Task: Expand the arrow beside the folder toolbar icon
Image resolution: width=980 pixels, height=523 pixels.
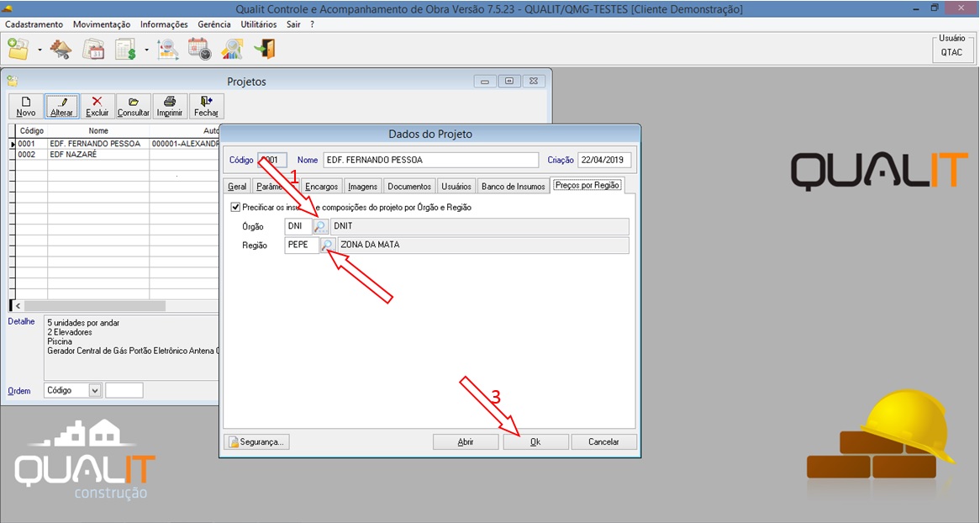Action: [x=40, y=50]
